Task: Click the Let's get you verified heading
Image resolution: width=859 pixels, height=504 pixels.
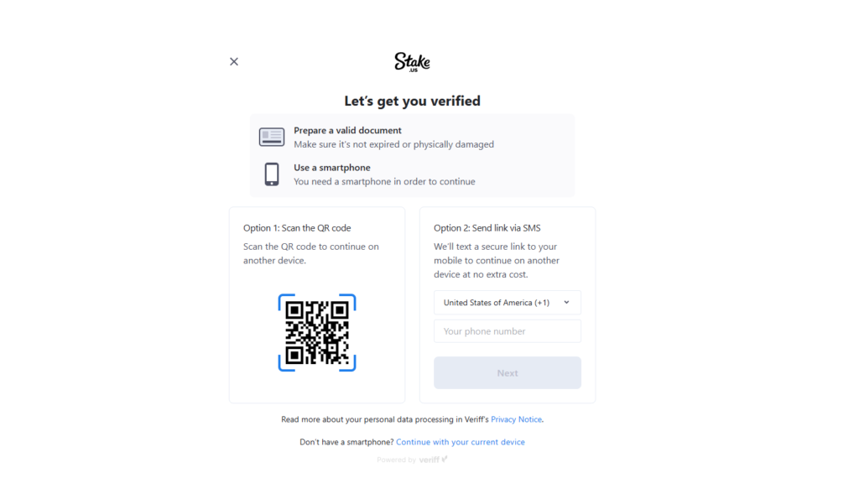Action: [x=412, y=101]
